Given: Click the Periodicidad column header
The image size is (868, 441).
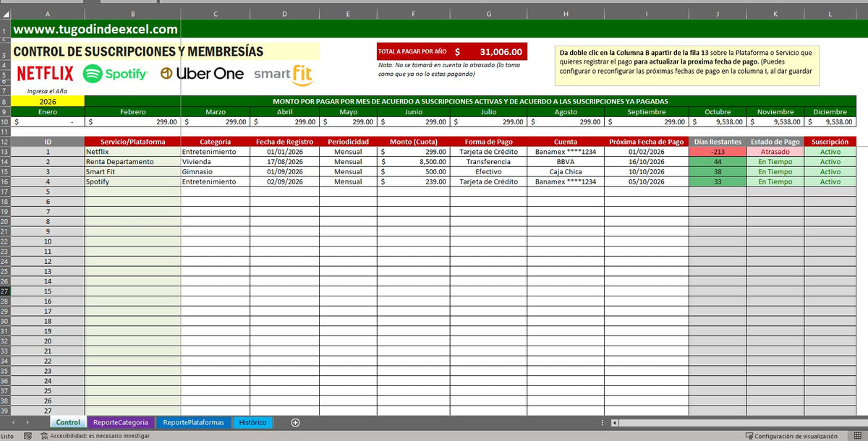Looking at the screenshot, I should pos(348,142).
